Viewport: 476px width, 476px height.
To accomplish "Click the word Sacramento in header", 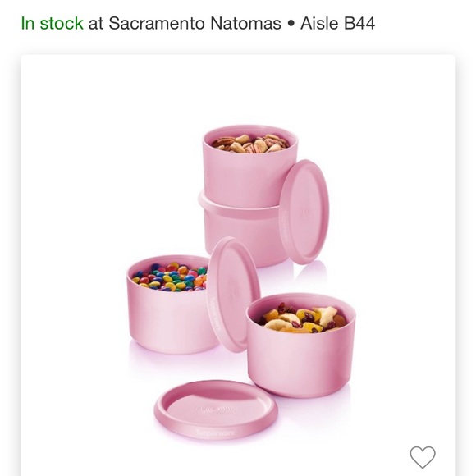I will (x=157, y=23).
